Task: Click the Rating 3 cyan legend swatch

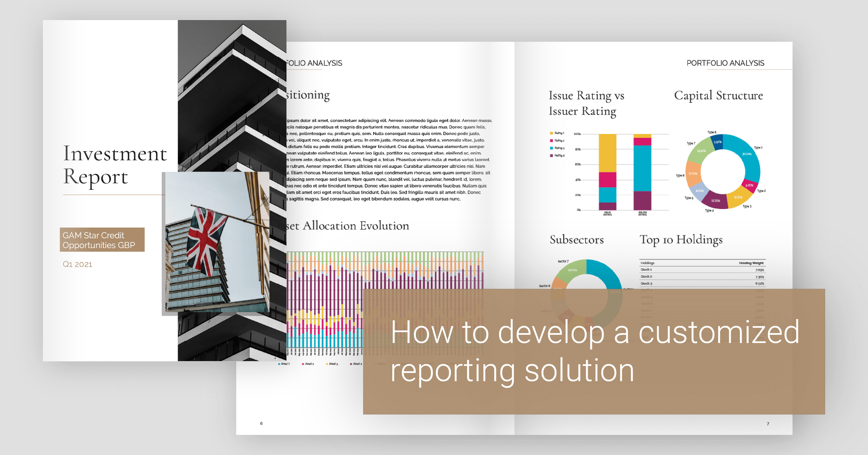Action: [x=551, y=148]
